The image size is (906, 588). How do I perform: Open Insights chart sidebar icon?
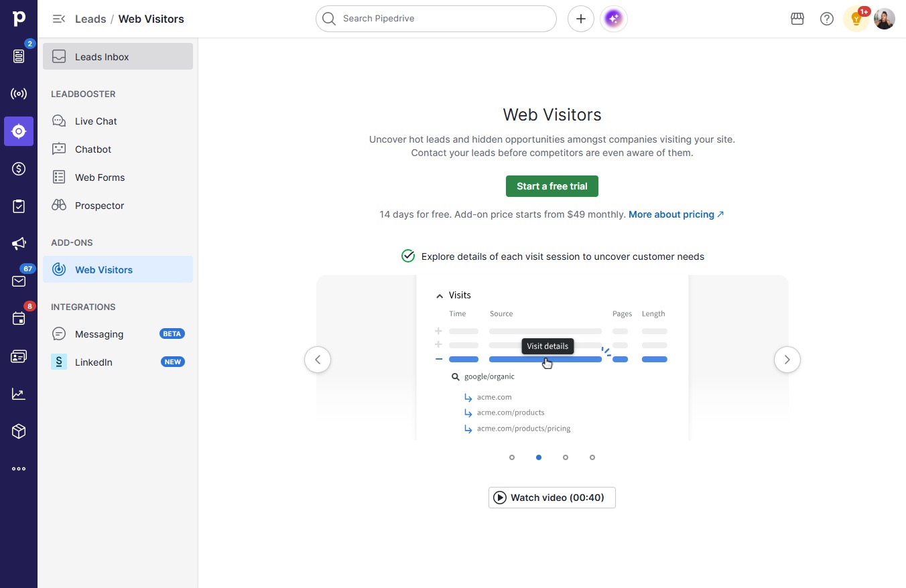[19, 394]
